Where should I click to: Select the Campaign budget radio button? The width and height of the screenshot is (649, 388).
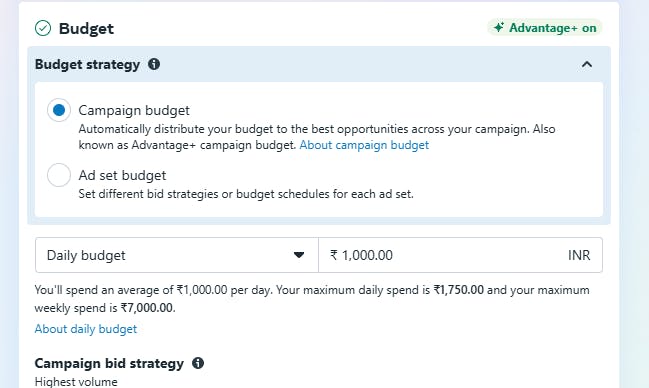tap(59, 110)
